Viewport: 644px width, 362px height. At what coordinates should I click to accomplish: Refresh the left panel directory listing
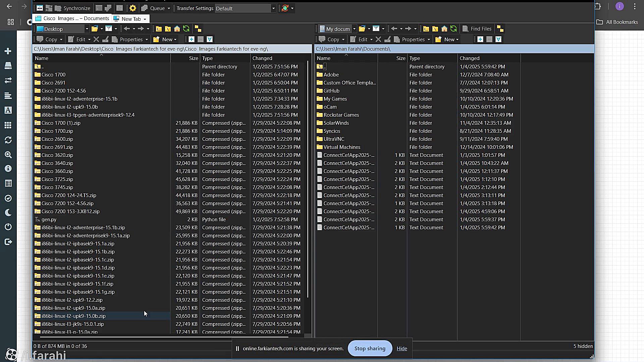(186, 29)
